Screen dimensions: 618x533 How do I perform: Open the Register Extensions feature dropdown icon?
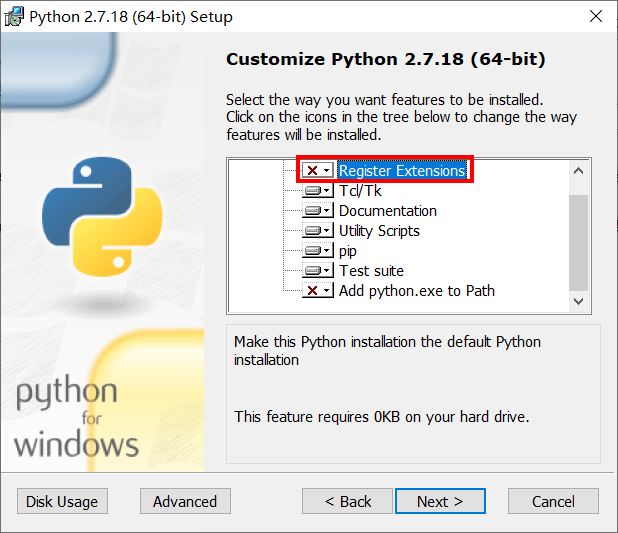(x=318, y=171)
